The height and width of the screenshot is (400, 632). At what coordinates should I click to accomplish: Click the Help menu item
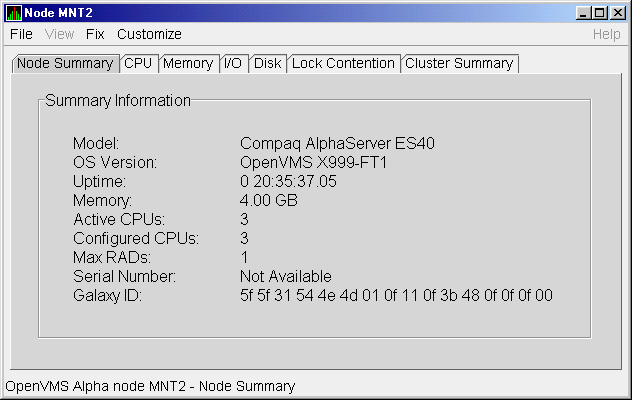pos(606,34)
